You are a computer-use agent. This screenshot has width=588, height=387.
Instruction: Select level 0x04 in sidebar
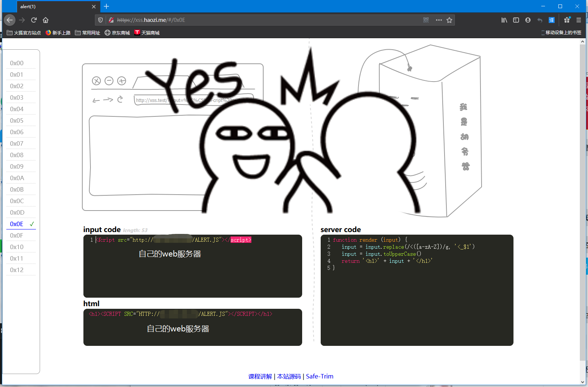(21, 109)
